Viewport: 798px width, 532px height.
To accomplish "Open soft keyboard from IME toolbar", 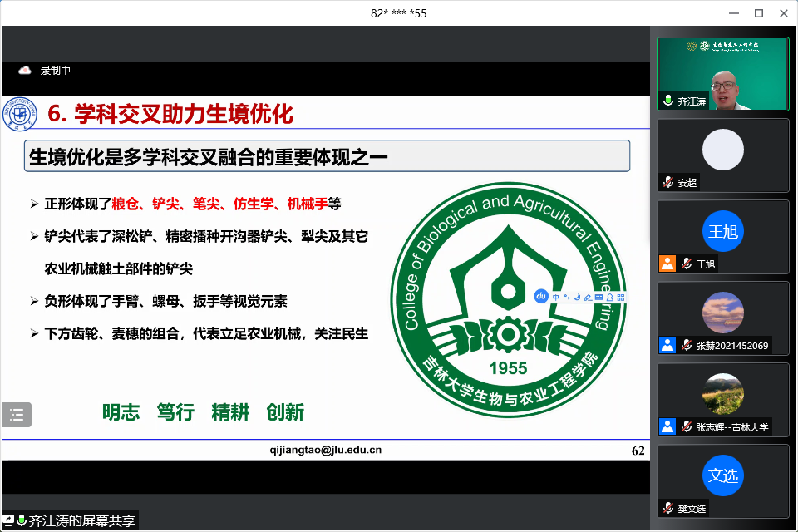I will 598,297.
